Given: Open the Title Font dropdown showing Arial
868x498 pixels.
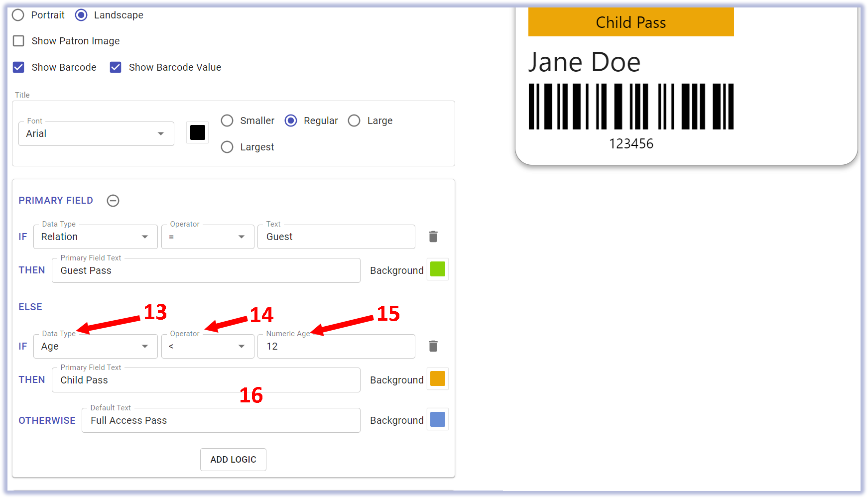Looking at the screenshot, I should pos(96,133).
